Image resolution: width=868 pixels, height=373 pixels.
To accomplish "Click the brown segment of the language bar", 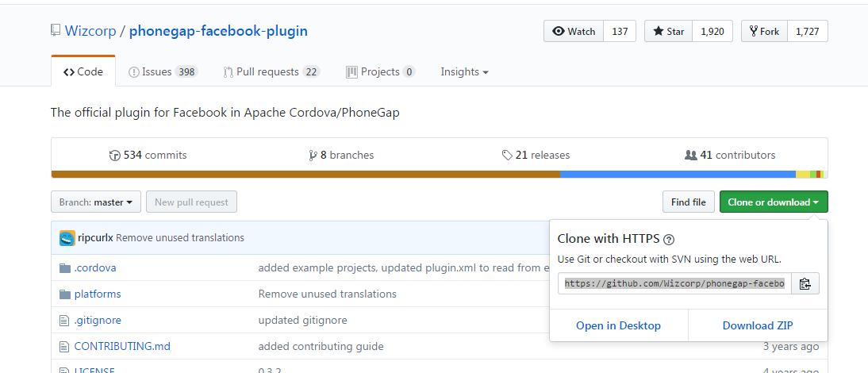I will (305, 175).
